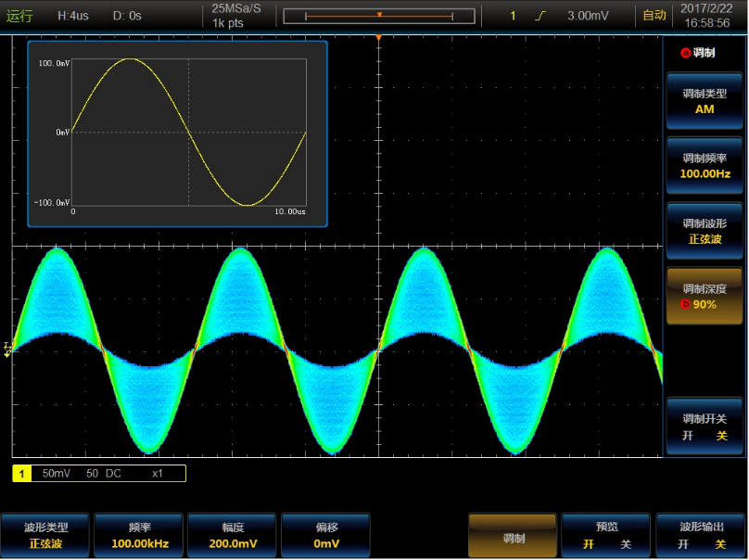The width and height of the screenshot is (749, 560).
Task: Click the red modulation icon in panel header
Action: pyautogui.click(x=686, y=53)
